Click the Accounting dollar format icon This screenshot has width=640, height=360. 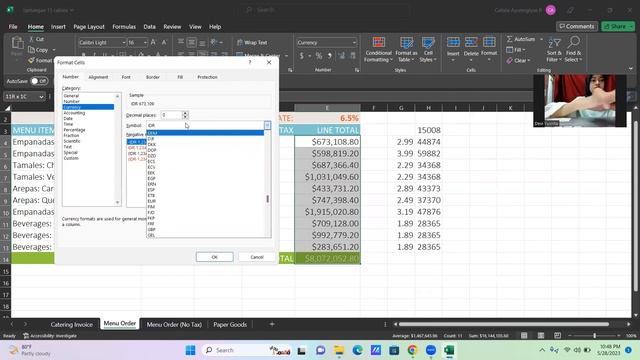[302, 56]
